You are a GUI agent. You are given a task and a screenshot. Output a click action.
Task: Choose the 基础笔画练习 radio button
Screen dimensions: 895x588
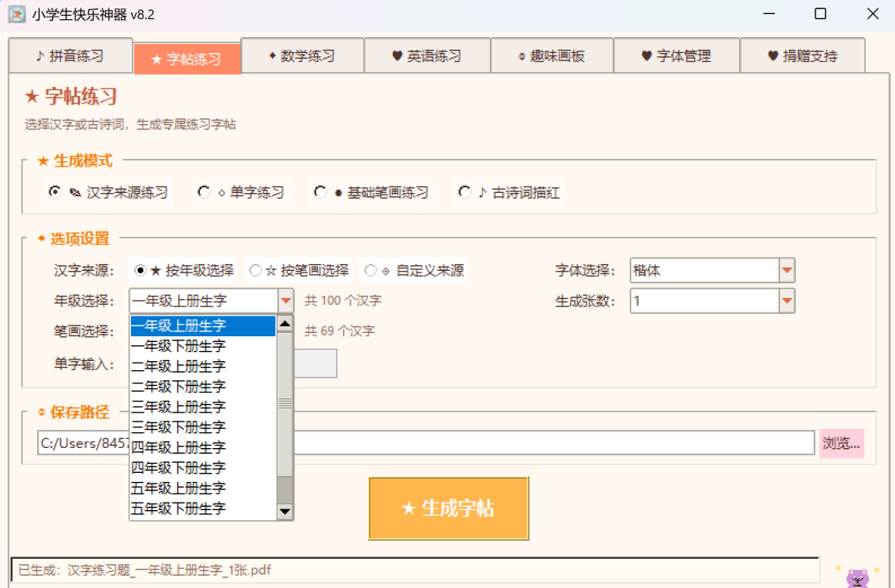click(x=320, y=192)
